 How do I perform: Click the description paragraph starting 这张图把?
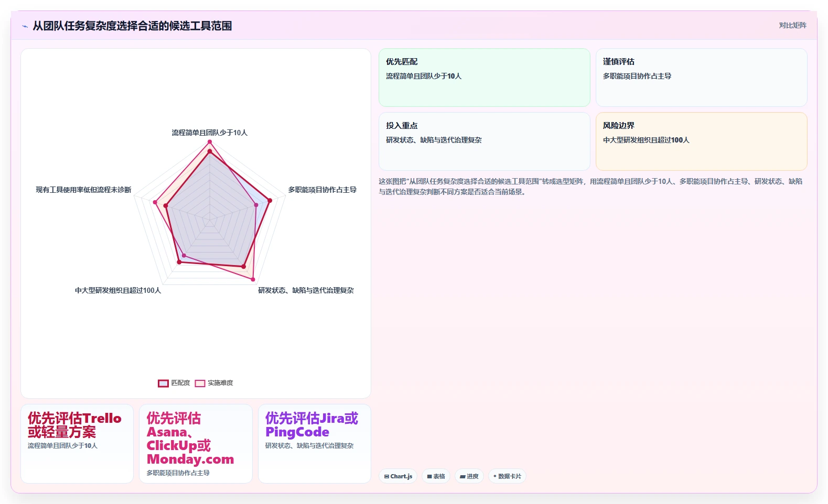(x=590, y=187)
